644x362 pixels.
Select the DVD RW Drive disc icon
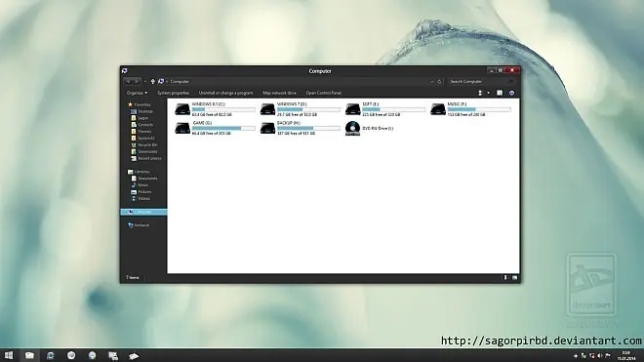353,128
